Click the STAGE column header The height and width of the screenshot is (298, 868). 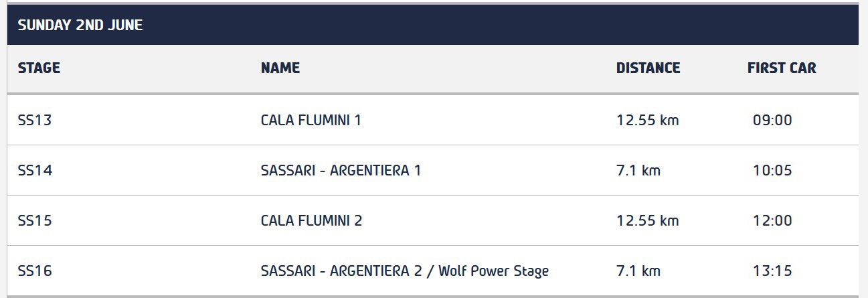39,68
